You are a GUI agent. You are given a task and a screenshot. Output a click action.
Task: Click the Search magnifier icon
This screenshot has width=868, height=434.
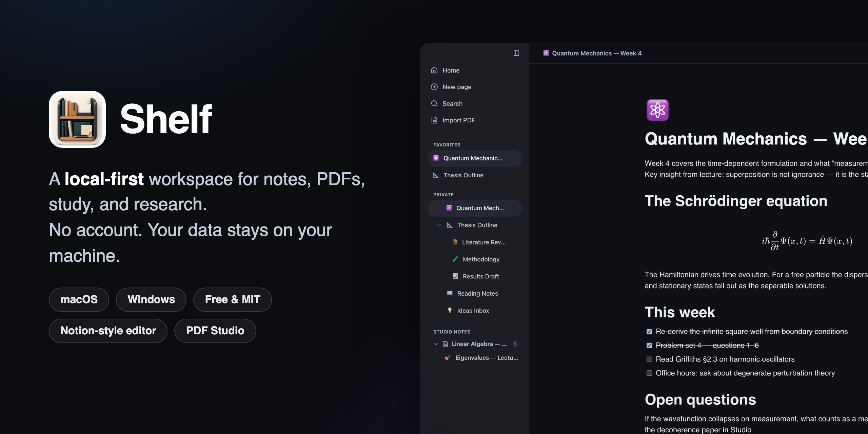click(434, 103)
